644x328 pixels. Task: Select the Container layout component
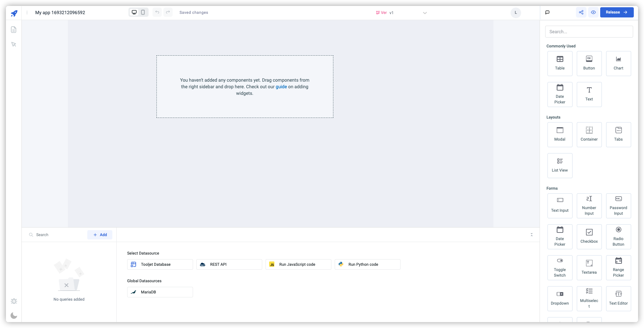coord(589,134)
